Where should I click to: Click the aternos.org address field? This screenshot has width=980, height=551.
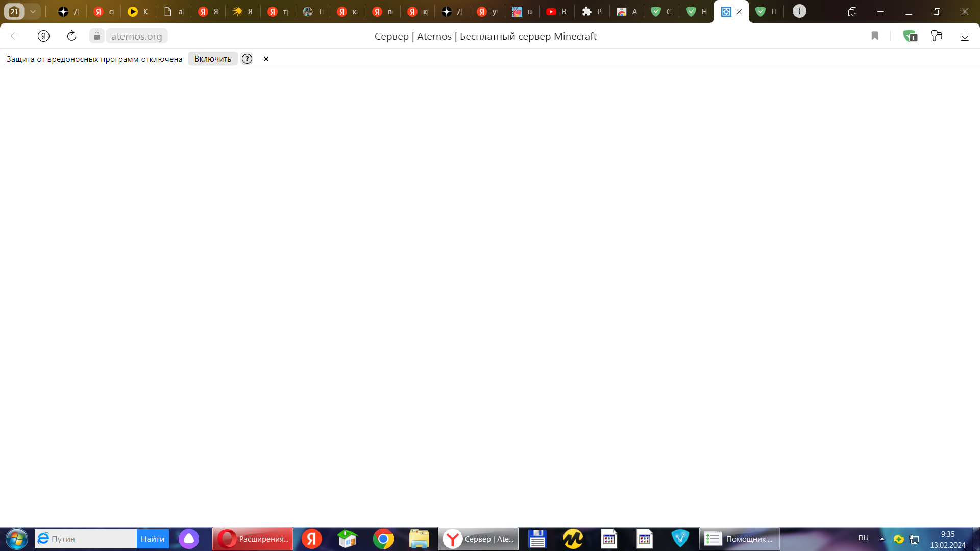click(x=137, y=36)
